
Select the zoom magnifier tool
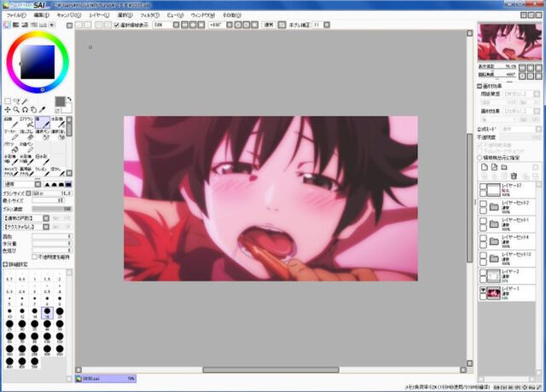pyautogui.click(x=16, y=110)
